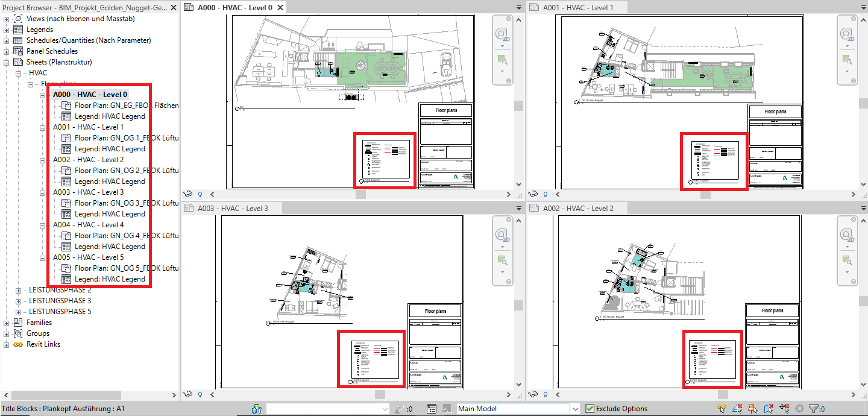Open the Design Options icon in the status bar
The height and width of the screenshot is (416, 868).
coord(432,409)
